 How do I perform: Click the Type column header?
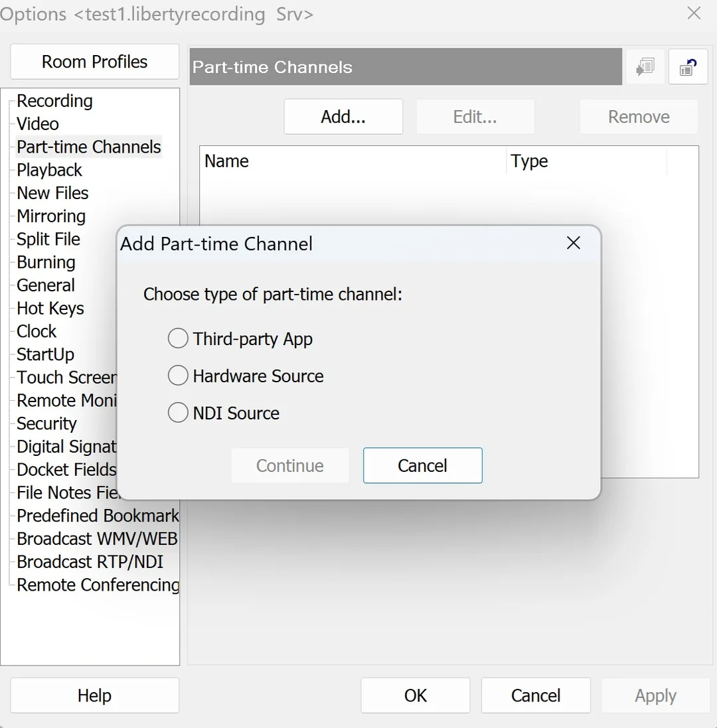click(x=586, y=161)
